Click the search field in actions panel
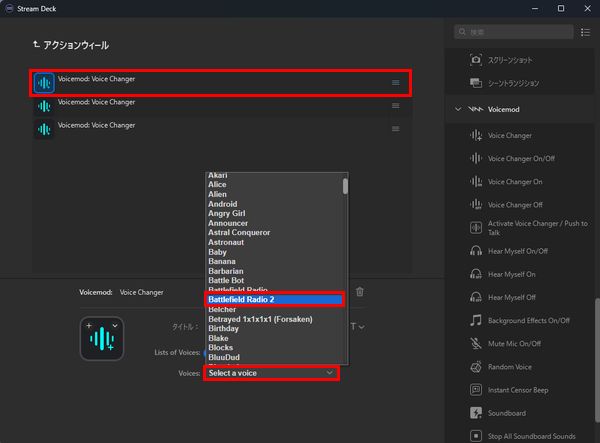 point(514,32)
